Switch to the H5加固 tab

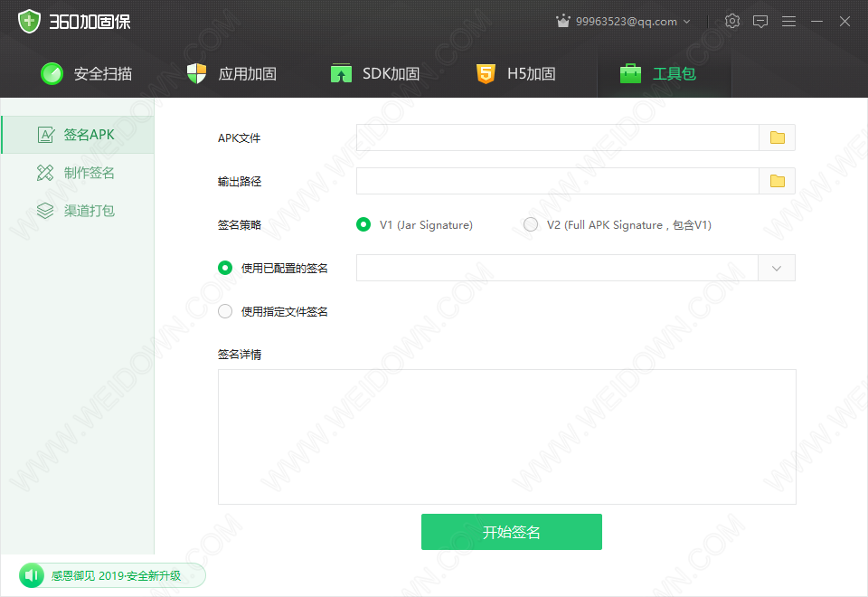(516, 73)
